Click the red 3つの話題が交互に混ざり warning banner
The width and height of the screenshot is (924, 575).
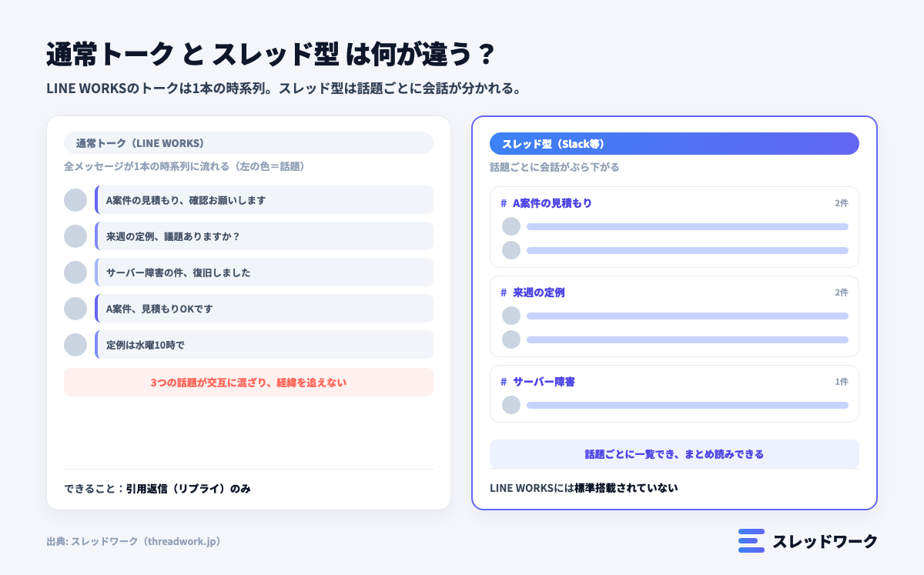click(x=249, y=383)
